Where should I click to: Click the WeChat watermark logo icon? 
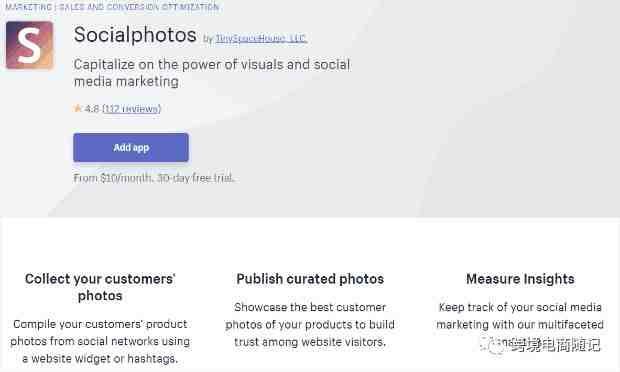(493, 346)
